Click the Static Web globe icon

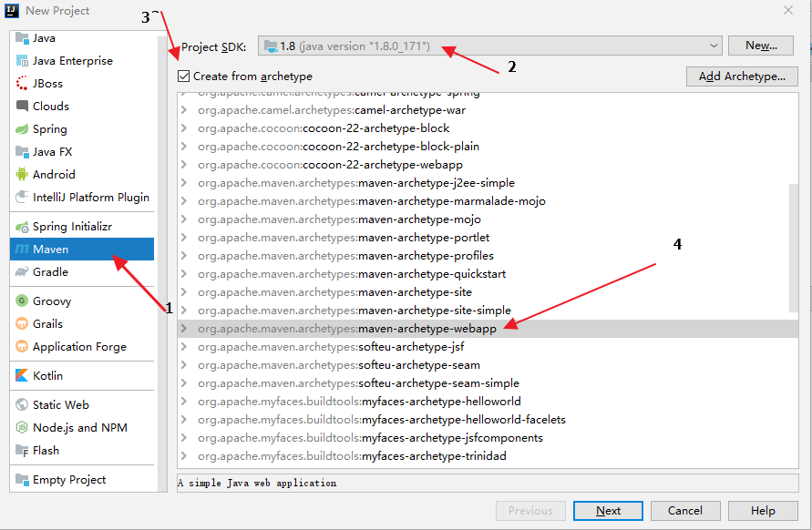(x=22, y=404)
